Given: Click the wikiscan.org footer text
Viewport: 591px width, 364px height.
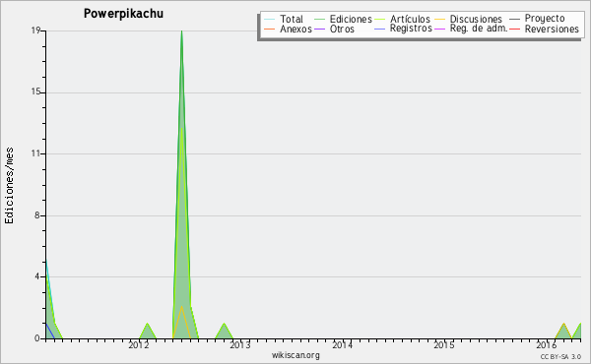Looking at the screenshot, I should 295,355.
